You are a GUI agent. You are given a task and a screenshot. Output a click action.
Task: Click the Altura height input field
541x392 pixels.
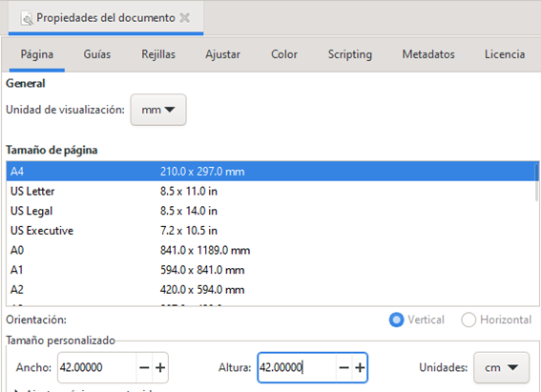pyautogui.click(x=297, y=367)
